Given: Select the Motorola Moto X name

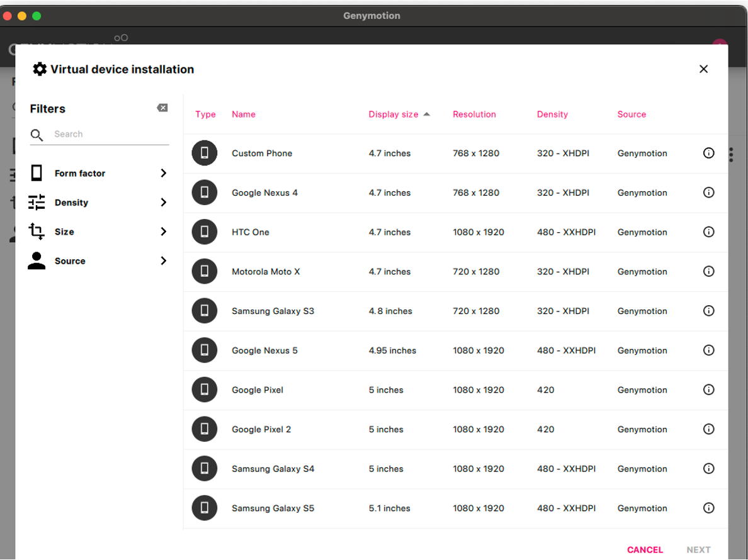Looking at the screenshot, I should 266,272.
